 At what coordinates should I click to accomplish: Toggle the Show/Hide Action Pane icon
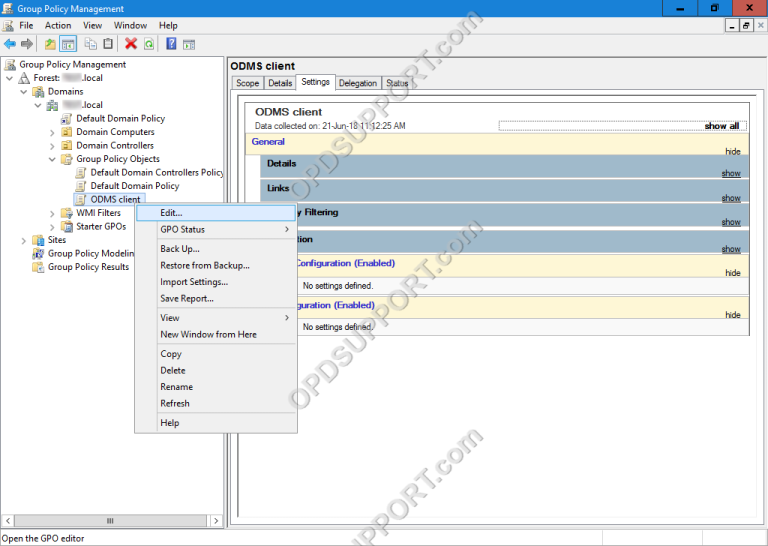[189, 44]
